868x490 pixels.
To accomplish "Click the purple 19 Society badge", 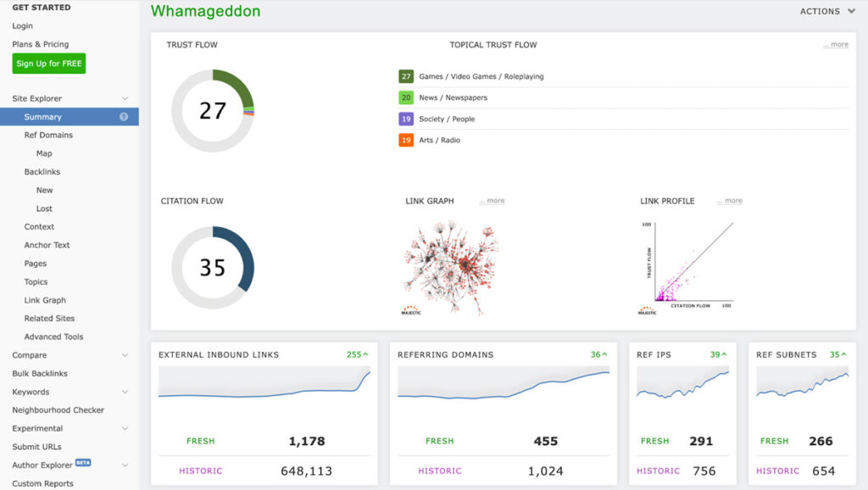I will (x=406, y=119).
